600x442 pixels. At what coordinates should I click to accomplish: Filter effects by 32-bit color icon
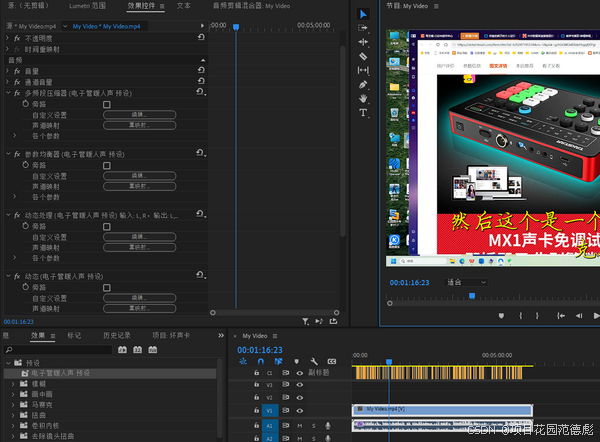137,350
